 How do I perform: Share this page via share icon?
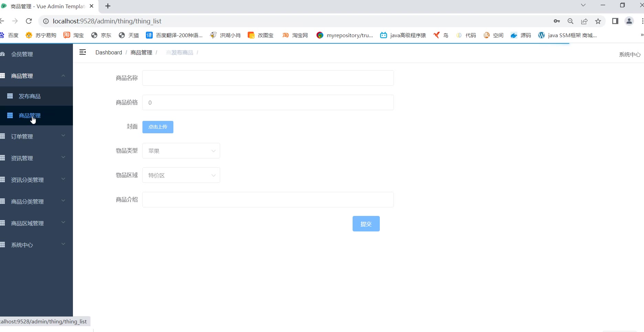click(584, 21)
